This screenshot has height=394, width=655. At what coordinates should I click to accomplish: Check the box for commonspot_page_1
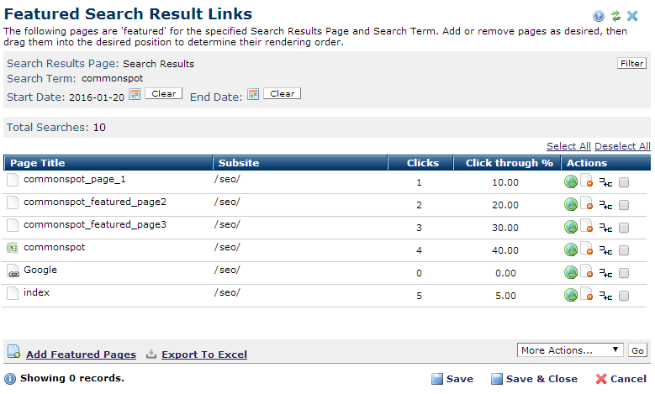click(x=624, y=182)
